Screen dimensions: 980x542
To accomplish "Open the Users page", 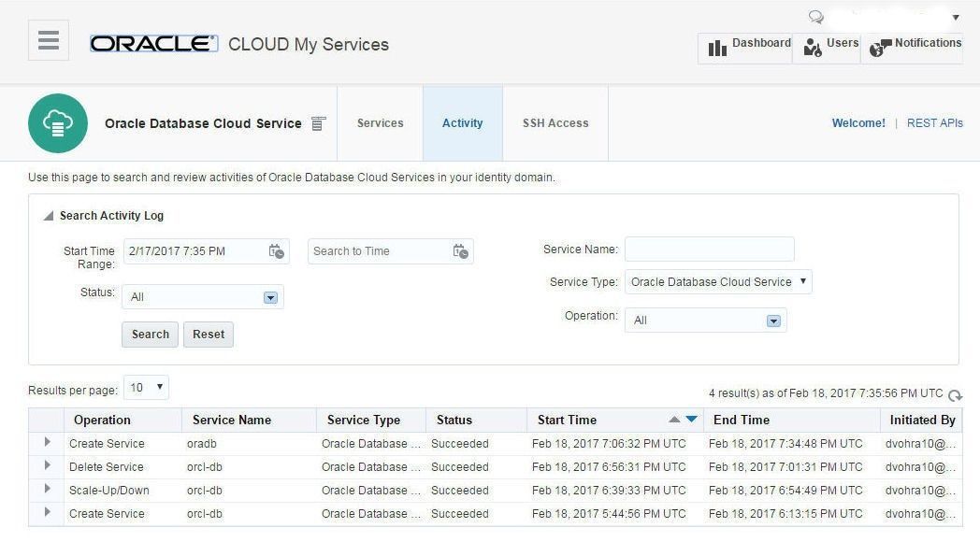I will pos(827,48).
